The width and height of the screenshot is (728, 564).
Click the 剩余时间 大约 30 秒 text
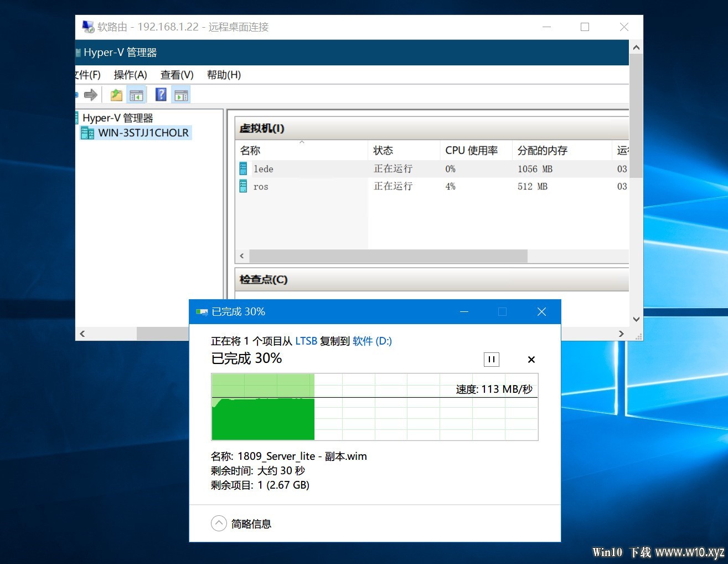coord(258,471)
